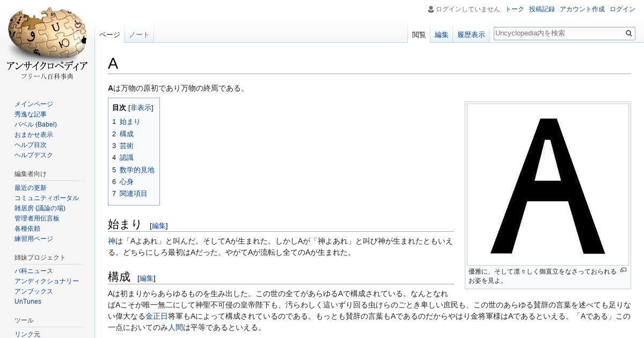
Task: Edit the 構成 section
Action: 147,278
